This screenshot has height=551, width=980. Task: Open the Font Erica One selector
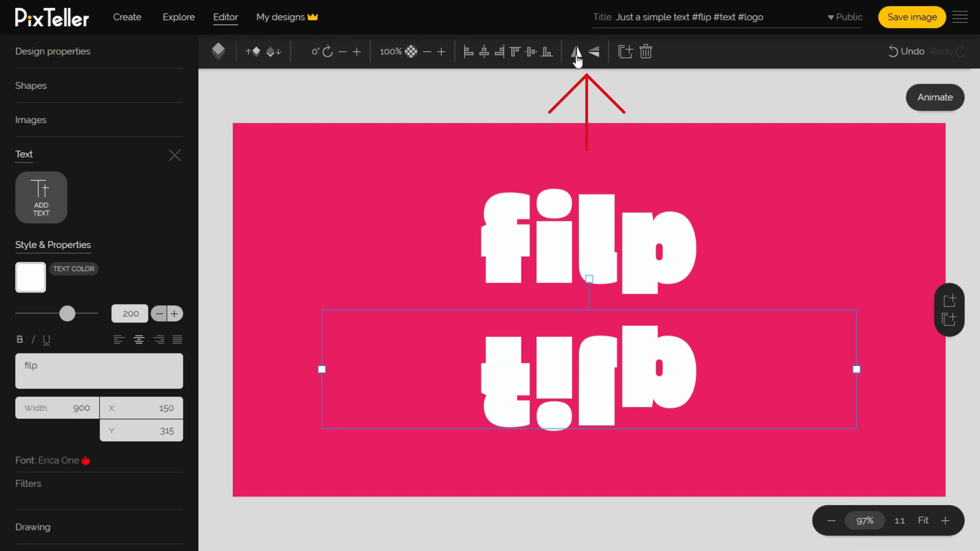coord(53,460)
